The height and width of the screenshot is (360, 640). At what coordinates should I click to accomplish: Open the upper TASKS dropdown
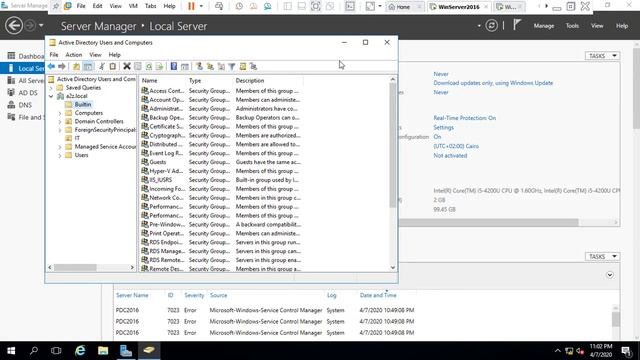click(602, 56)
